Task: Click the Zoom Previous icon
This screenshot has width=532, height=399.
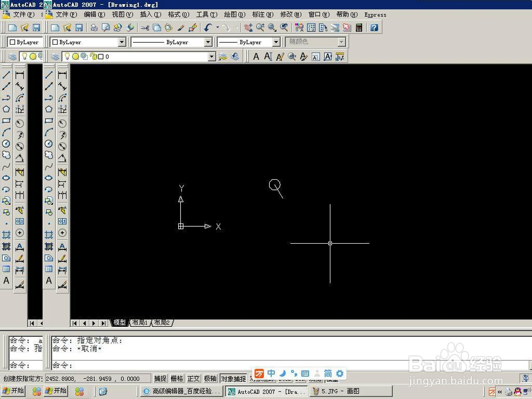Action: [x=284, y=28]
